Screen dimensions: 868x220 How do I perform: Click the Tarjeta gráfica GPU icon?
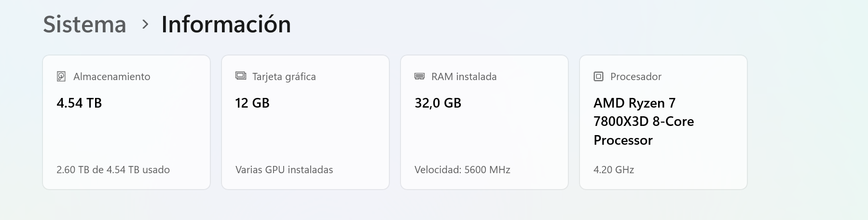click(x=241, y=76)
